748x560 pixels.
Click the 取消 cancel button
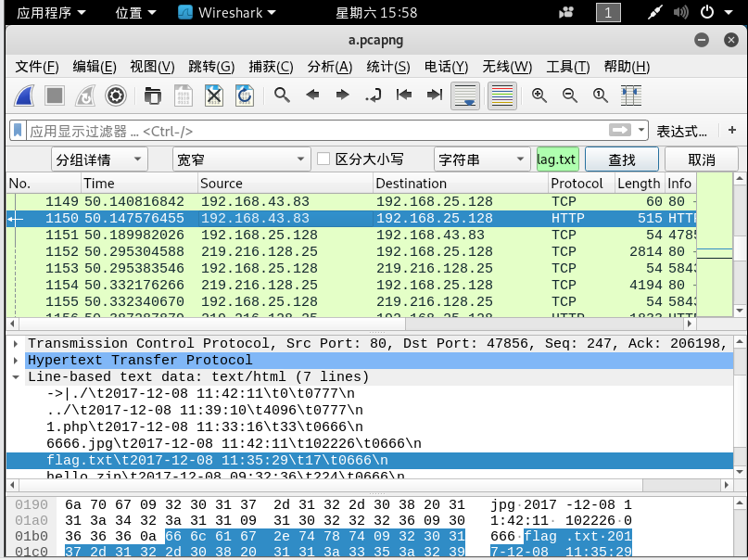[702, 159]
